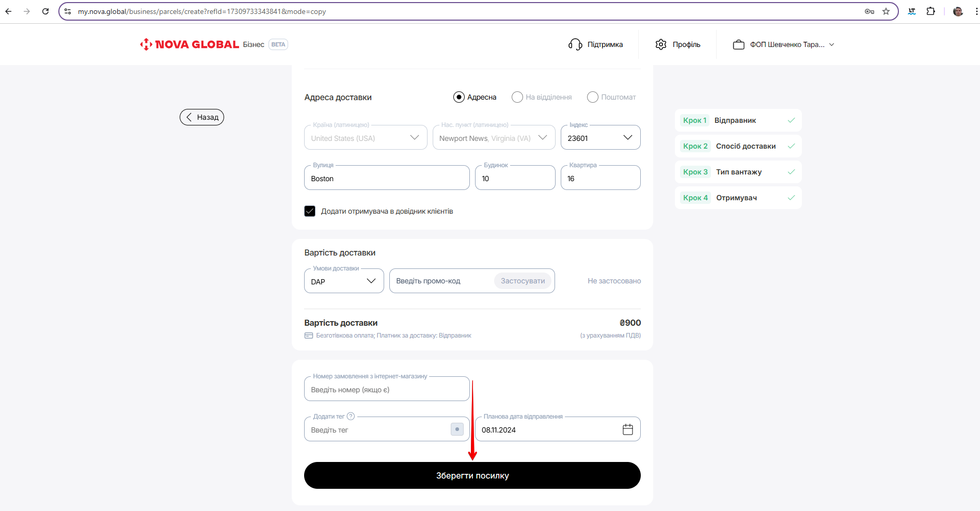Choose Поштомат delivery option

click(592, 97)
